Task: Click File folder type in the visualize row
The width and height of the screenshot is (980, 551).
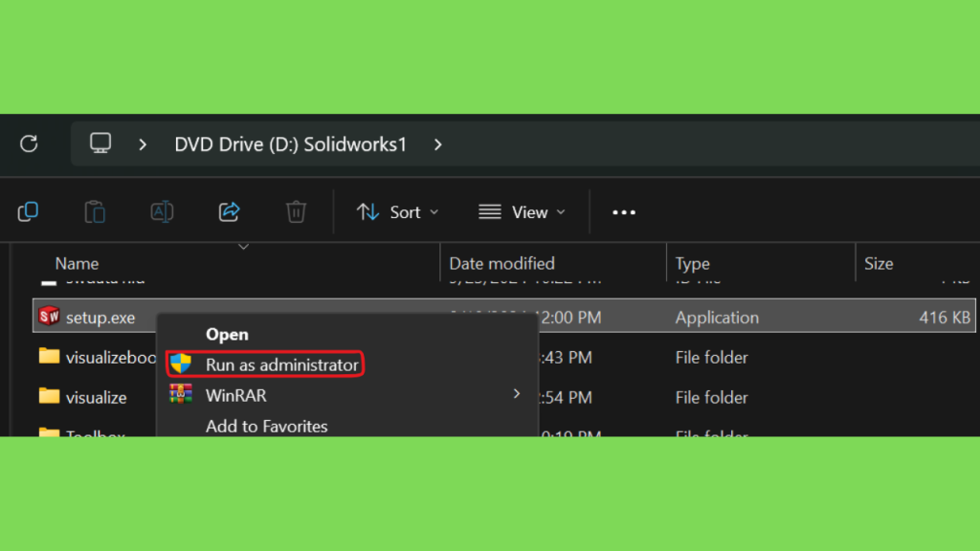Action: 711,397
